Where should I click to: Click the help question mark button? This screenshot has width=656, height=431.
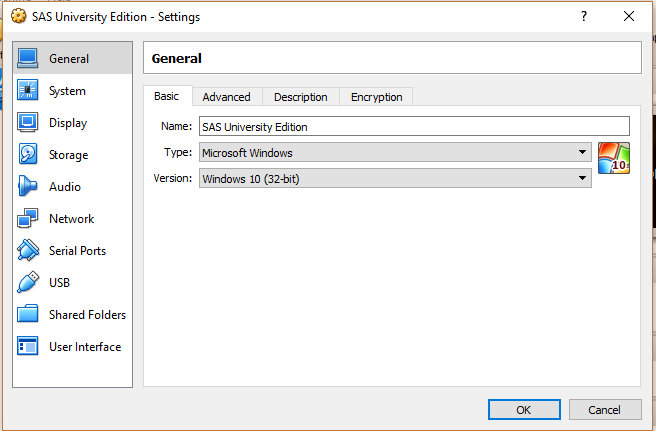(x=583, y=17)
